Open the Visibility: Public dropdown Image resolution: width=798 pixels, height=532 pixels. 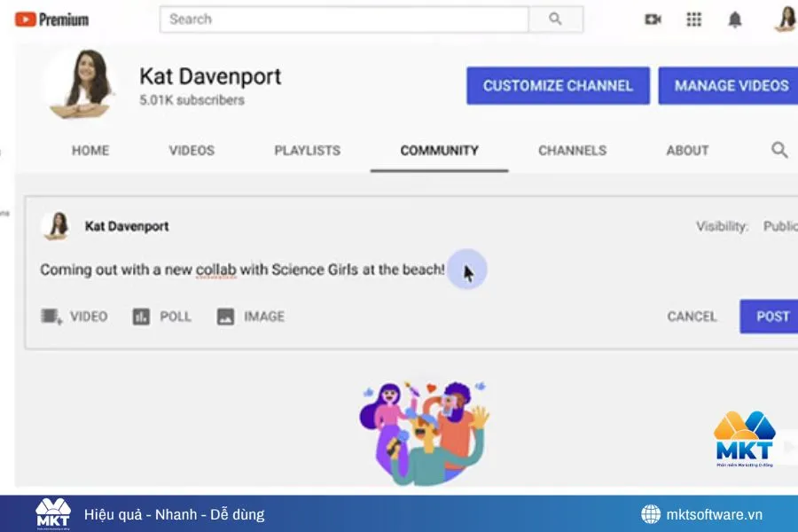point(778,226)
